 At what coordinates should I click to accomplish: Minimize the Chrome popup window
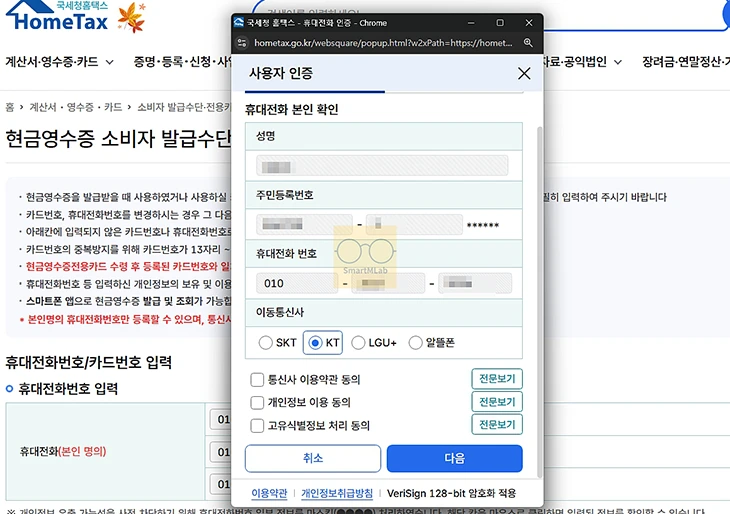click(471, 23)
